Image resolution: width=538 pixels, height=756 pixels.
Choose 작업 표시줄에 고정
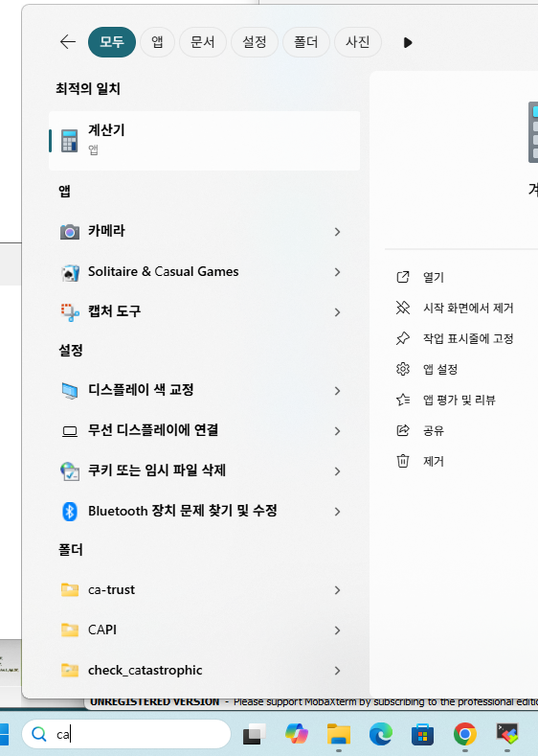tap(468, 339)
